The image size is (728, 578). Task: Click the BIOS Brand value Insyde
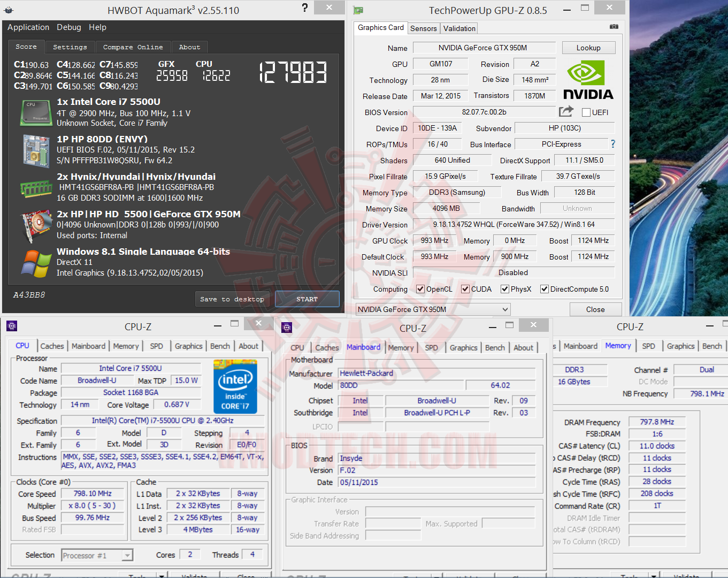[x=437, y=458]
